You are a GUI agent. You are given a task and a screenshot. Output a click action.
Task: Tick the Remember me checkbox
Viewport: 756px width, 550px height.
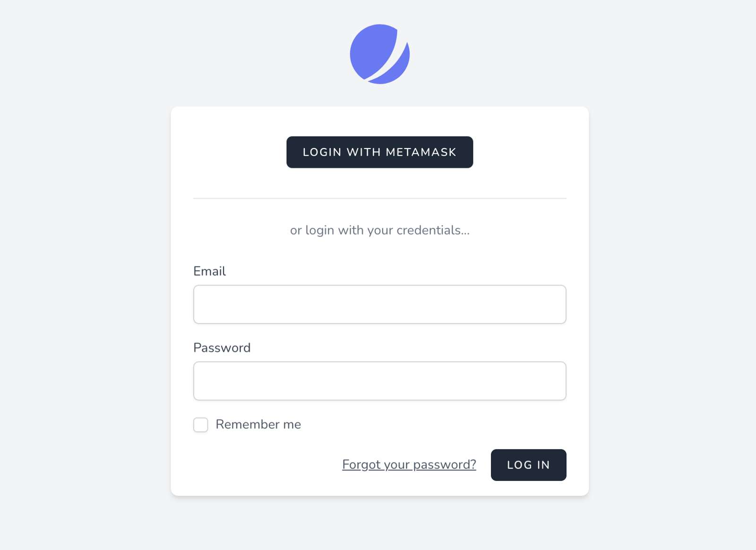tap(201, 425)
